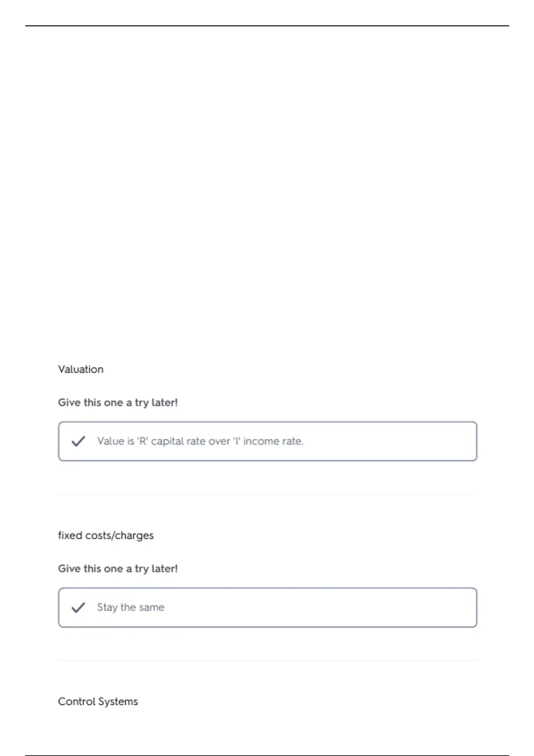Click 'Give this one a try later!' under fixed costs/charges
The width and height of the screenshot is (534, 756).
point(118,569)
